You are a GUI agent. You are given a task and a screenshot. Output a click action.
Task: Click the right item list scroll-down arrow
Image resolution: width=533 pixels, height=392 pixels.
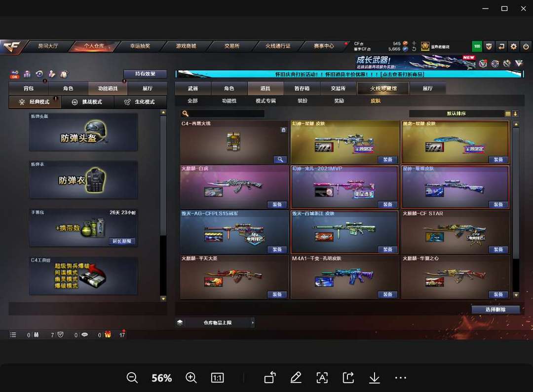(x=516, y=295)
